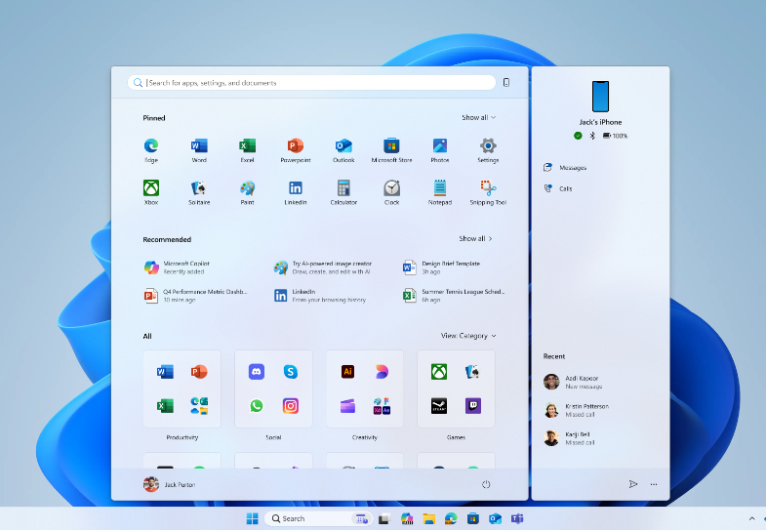Screen dimensions: 766x532
Task: Click the Start menu search field
Action: pyautogui.click(x=311, y=83)
